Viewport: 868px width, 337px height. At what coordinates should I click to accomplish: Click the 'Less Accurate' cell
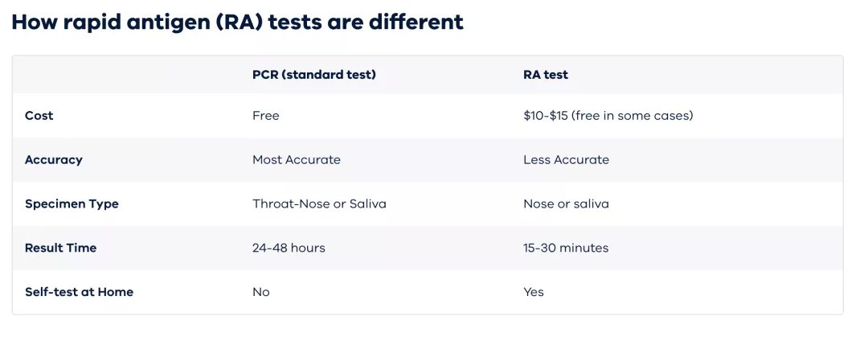point(566,159)
